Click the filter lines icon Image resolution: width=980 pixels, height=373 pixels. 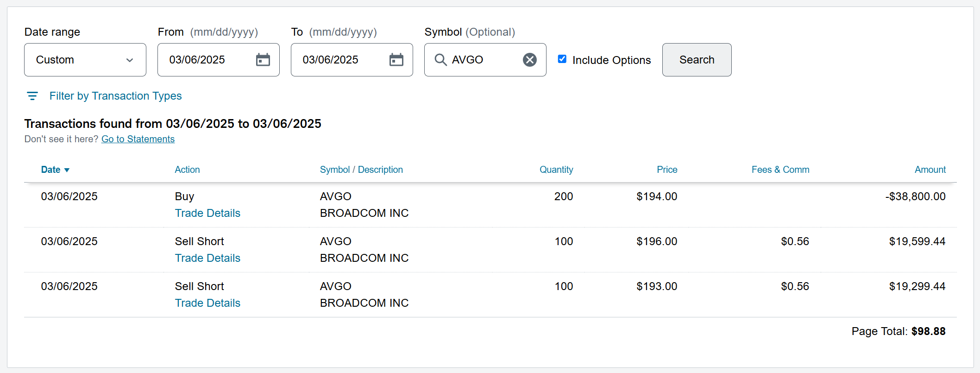(x=32, y=96)
